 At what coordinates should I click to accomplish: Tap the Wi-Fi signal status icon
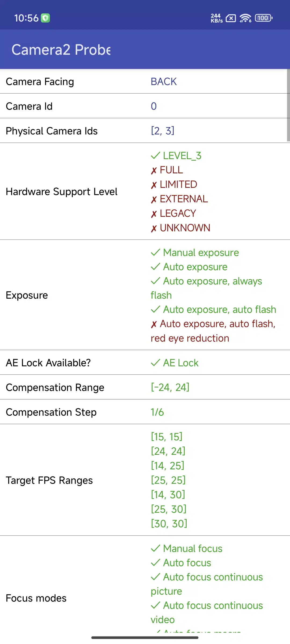pyautogui.click(x=245, y=18)
